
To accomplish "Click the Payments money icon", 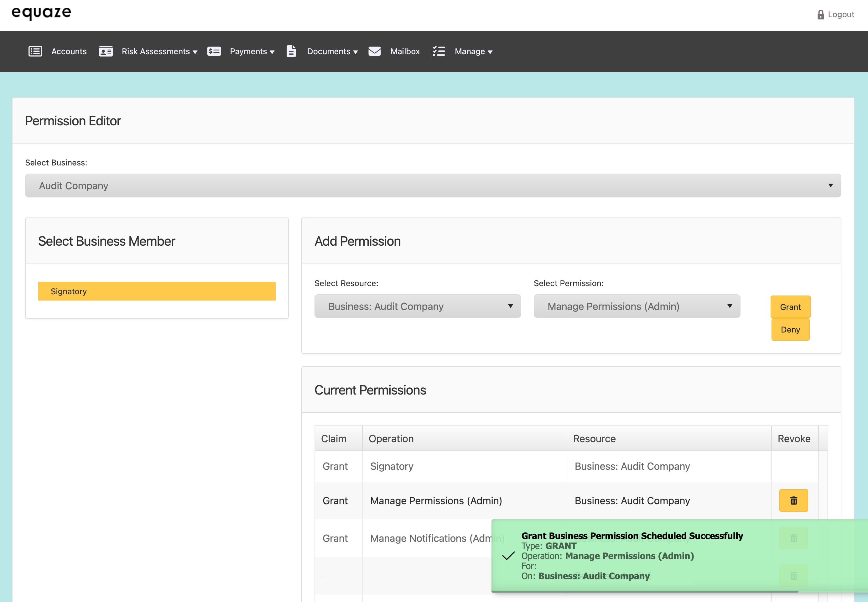I will (x=214, y=51).
